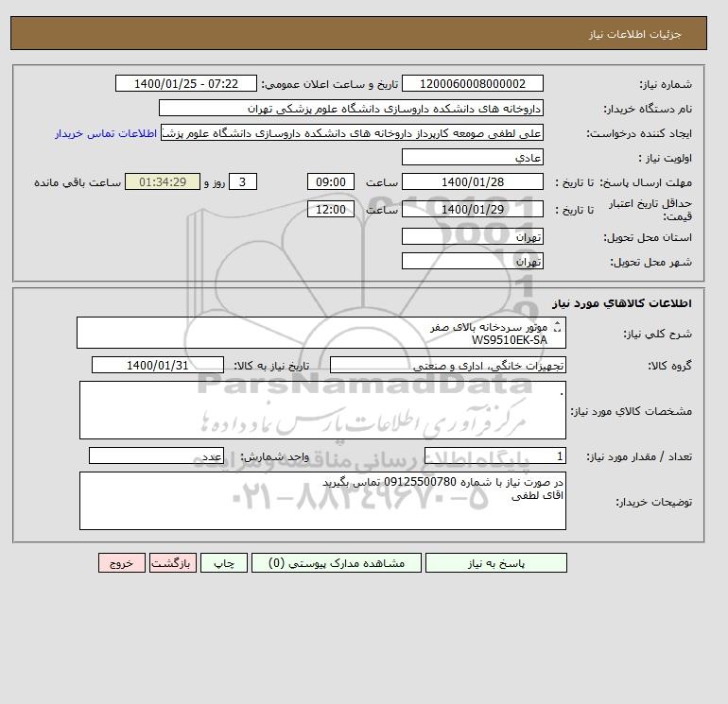Click the تعداد / مقدار مورد نیاز label
This screenshot has width=728, height=704.
pyautogui.click(x=639, y=456)
